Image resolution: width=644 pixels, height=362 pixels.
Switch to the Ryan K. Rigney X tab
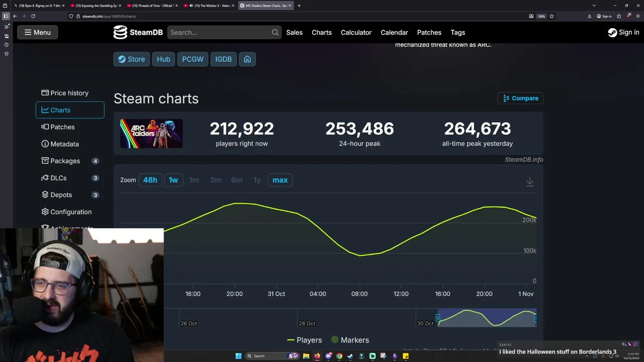tap(38, 6)
